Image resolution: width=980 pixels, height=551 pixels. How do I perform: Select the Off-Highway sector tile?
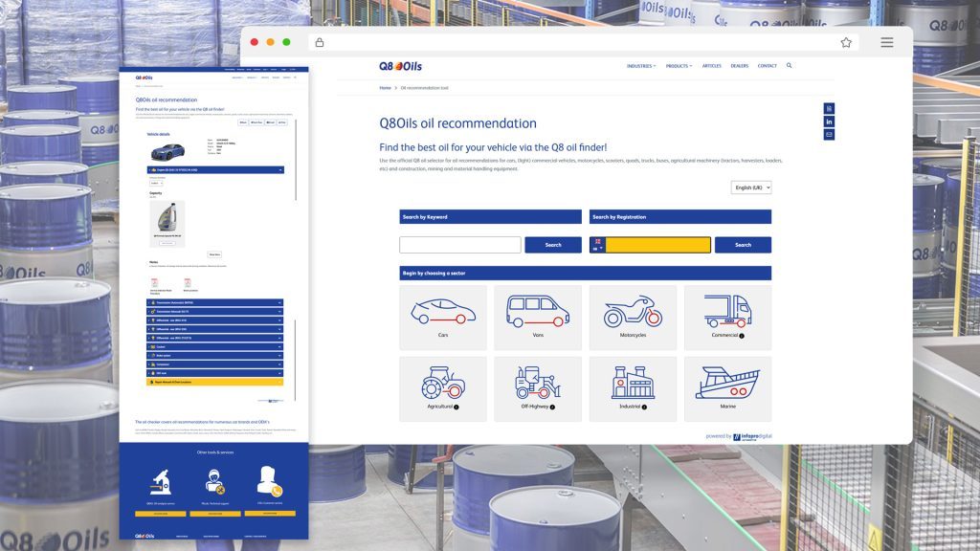pos(538,388)
